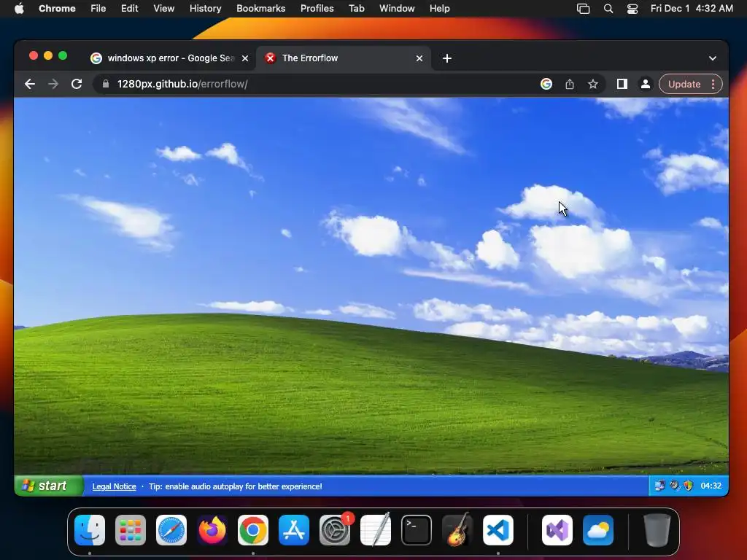747x560 pixels.
Task: Close The Errorflow tab
Action: [x=419, y=58]
